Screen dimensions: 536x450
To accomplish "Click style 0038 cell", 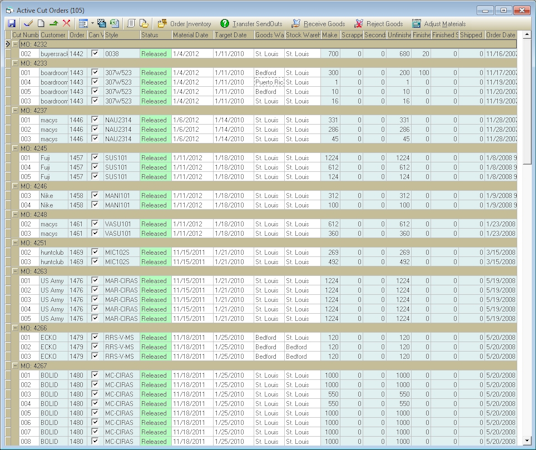I will [x=122, y=54].
